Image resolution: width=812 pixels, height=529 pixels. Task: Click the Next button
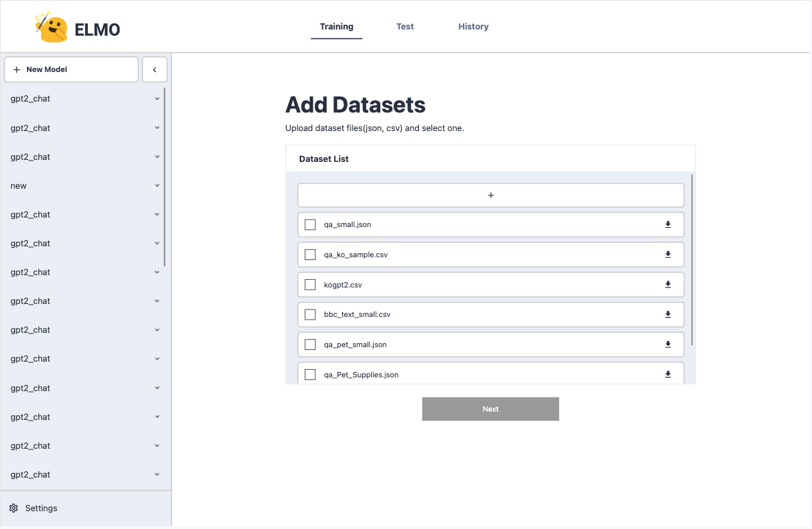490,409
